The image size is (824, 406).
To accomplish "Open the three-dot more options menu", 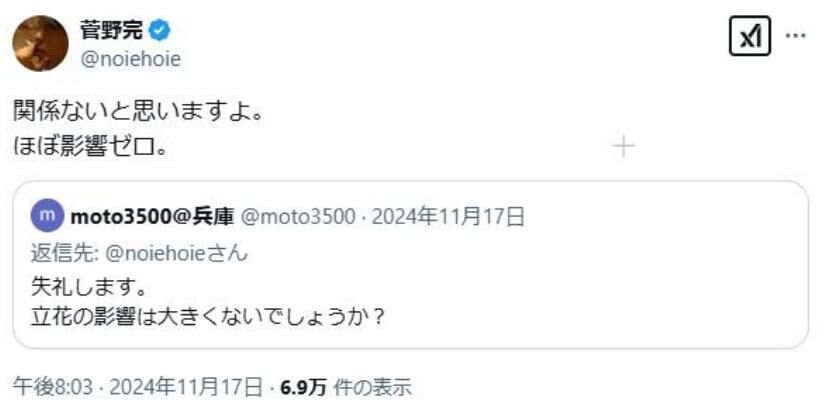I will tap(795, 36).
